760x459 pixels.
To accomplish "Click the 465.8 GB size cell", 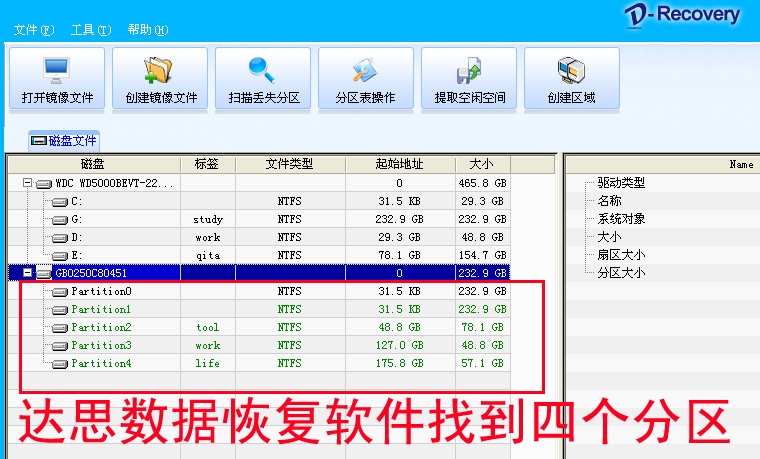I will (x=482, y=183).
